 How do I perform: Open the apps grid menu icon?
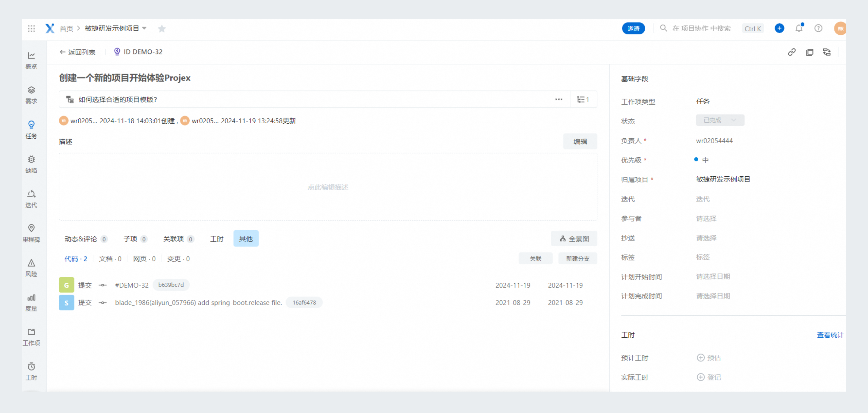[31, 29]
